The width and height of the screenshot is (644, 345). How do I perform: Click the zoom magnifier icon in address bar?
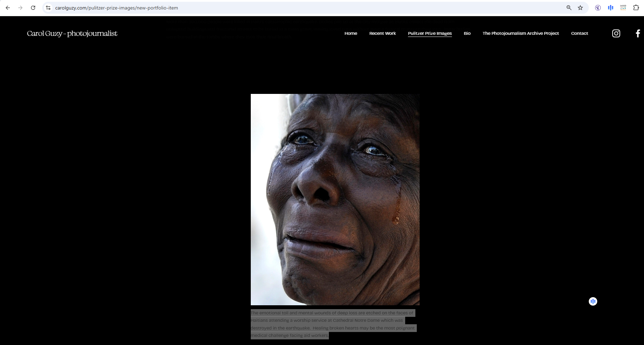tap(569, 8)
